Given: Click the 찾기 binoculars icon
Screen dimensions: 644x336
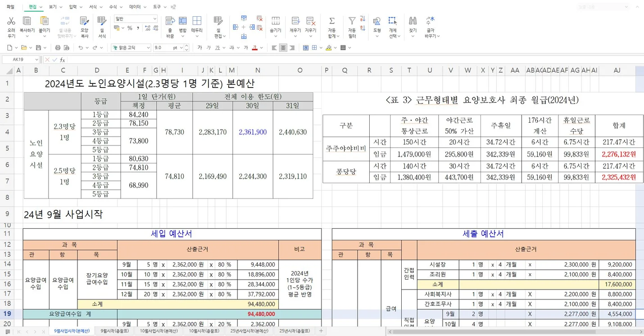Looking at the screenshot, I should pyautogui.click(x=413, y=21).
